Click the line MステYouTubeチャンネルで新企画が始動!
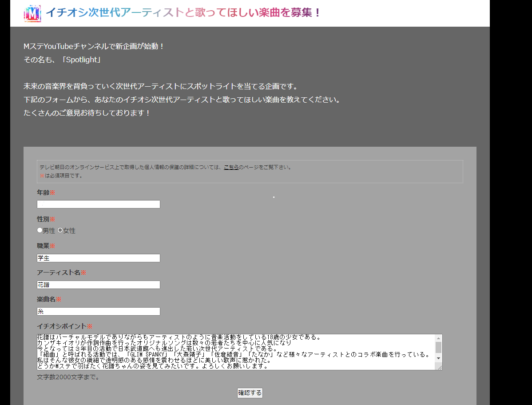 (94, 47)
